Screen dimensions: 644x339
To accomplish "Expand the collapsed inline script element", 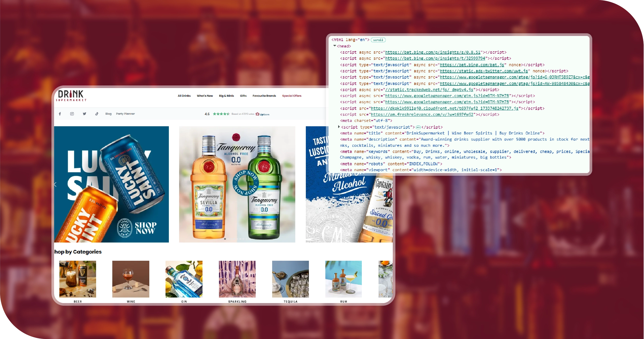I will tap(339, 127).
